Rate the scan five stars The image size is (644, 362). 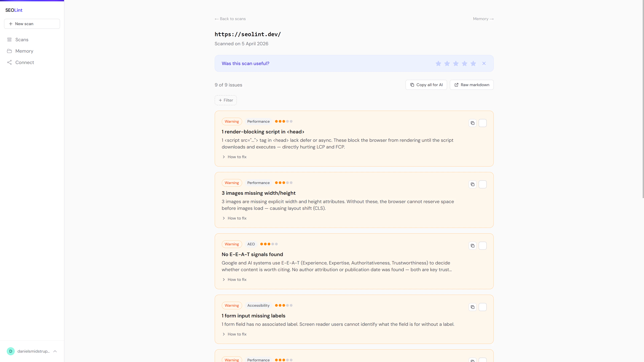click(x=473, y=64)
